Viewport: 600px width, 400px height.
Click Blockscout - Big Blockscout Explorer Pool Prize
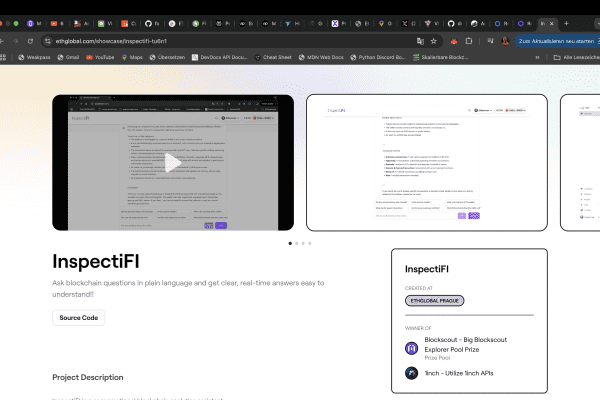pyautogui.click(x=465, y=344)
